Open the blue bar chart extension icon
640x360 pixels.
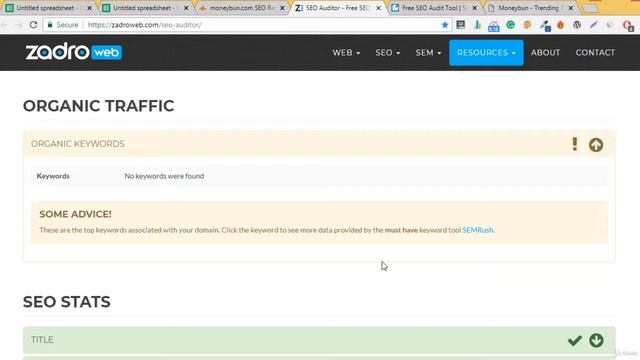tap(477, 25)
